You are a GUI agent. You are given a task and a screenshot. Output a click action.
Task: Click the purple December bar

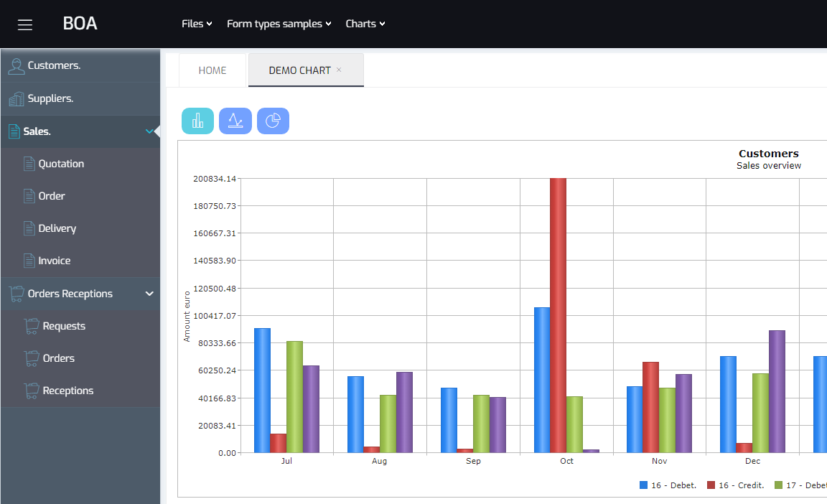[x=777, y=392]
